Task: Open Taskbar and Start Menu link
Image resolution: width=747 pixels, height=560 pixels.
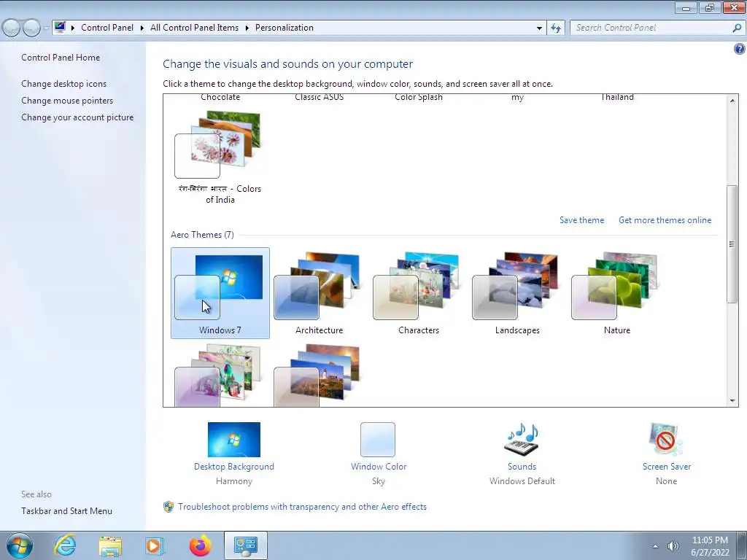Action: [x=66, y=511]
